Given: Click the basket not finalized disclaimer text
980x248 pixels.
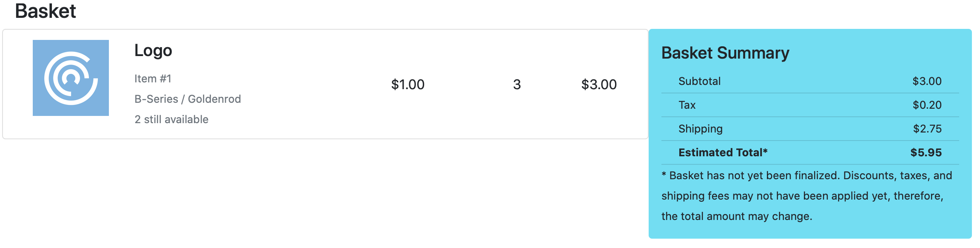Looking at the screenshot, I should click(807, 196).
